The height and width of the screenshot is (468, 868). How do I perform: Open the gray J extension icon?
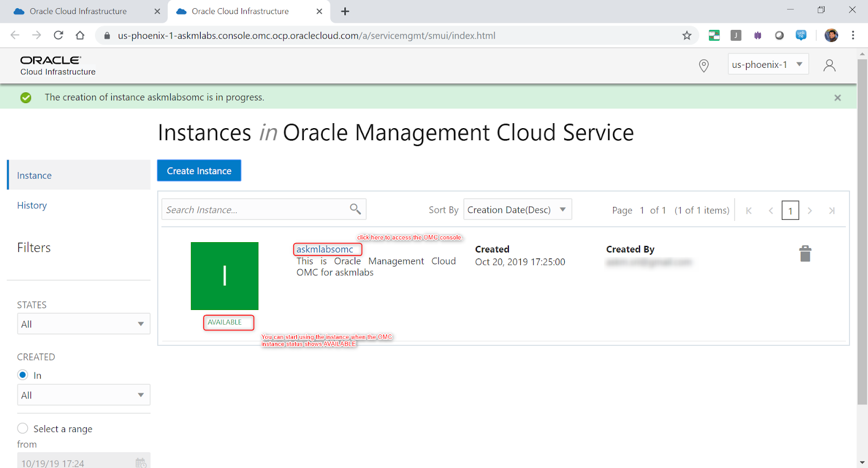tap(736, 35)
